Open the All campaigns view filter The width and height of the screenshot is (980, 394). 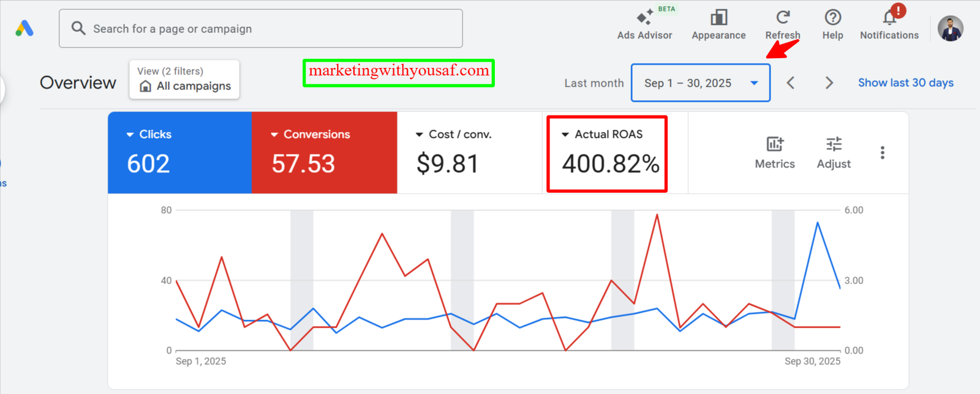pyautogui.click(x=184, y=80)
